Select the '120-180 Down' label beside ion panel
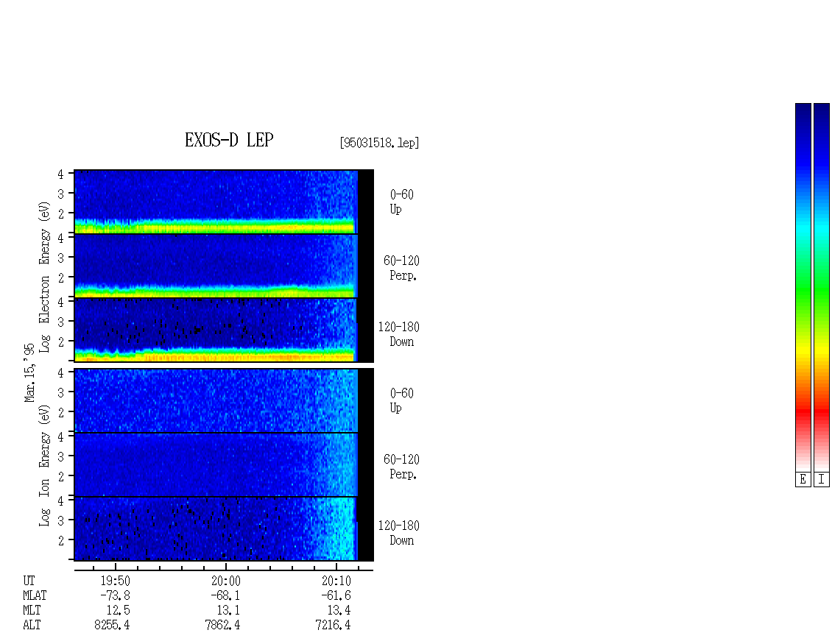The width and height of the screenshot is (832, 644). (399, 533)
